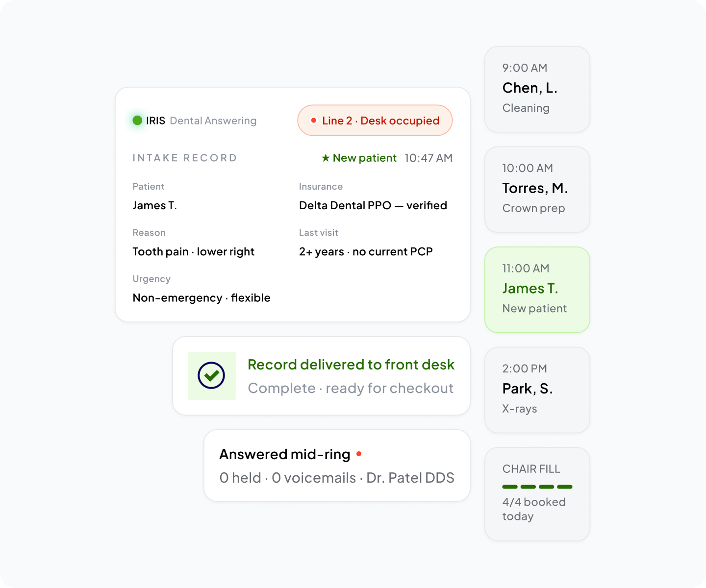Open the 9:00 AM Chen, L. appointment
This screenshot has width=706, height=588.
coord(537,89)
